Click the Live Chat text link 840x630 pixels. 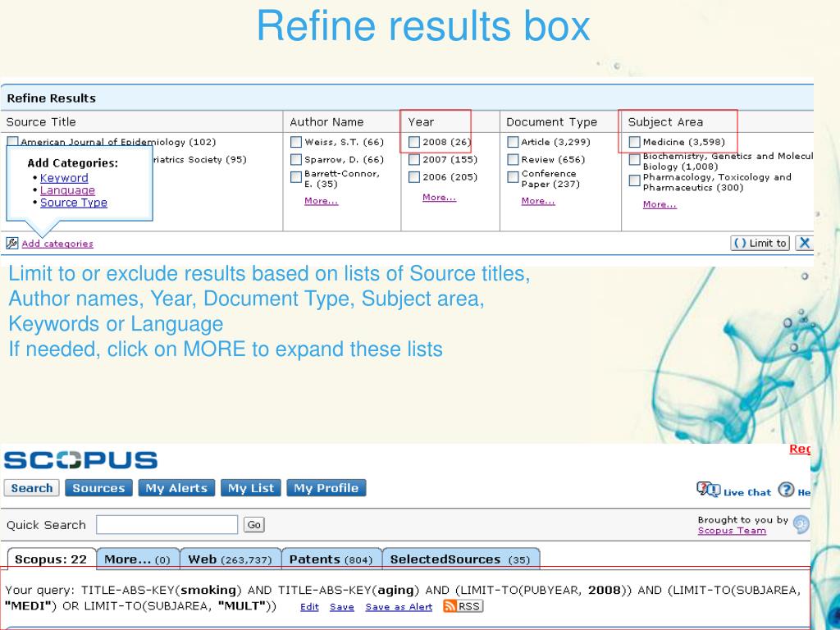pyautogui.click(x=746, y=492)
